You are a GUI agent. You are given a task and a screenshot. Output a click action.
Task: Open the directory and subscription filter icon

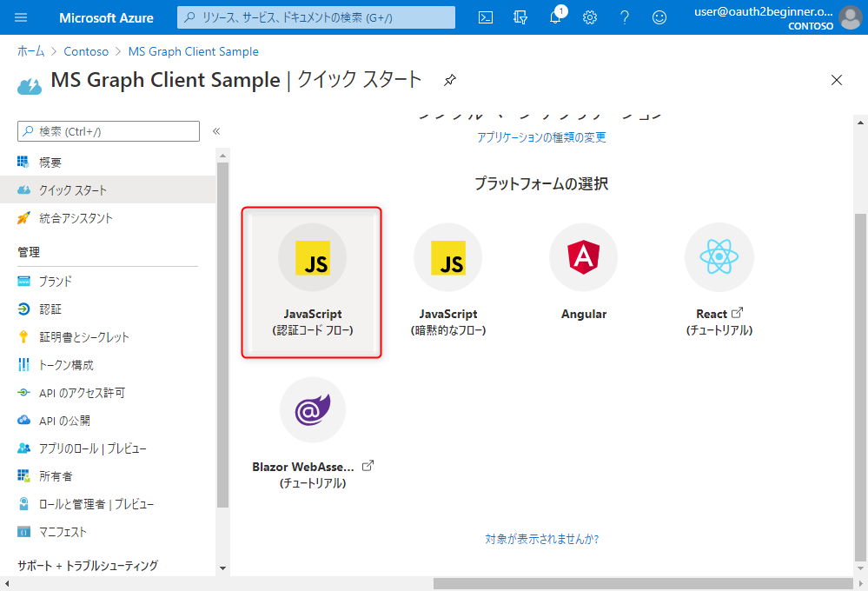coord(520,17)
